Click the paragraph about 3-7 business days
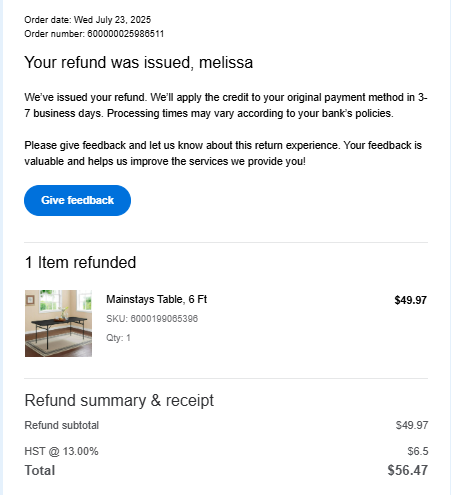Viewport: 451px width, 495px height. 226,105
